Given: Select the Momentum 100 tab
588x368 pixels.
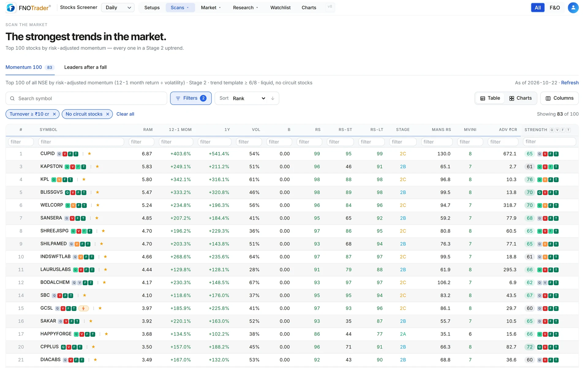Looking at the screenshot, I should 30,67.
